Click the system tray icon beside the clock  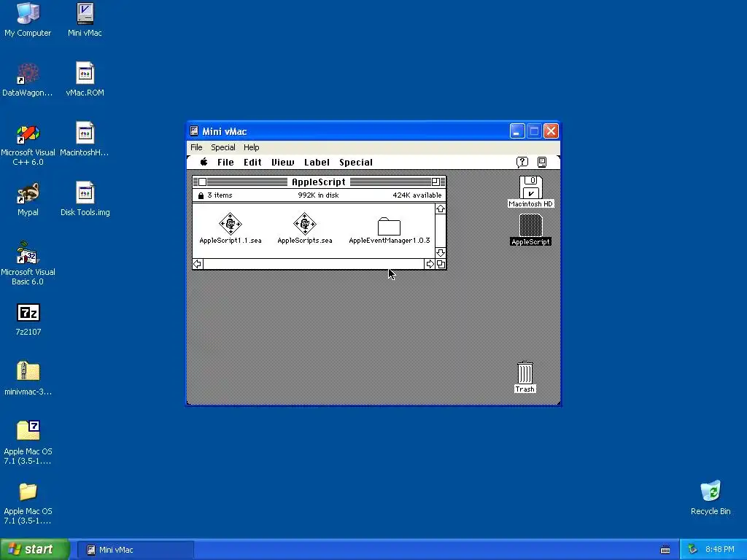[693, 550]
